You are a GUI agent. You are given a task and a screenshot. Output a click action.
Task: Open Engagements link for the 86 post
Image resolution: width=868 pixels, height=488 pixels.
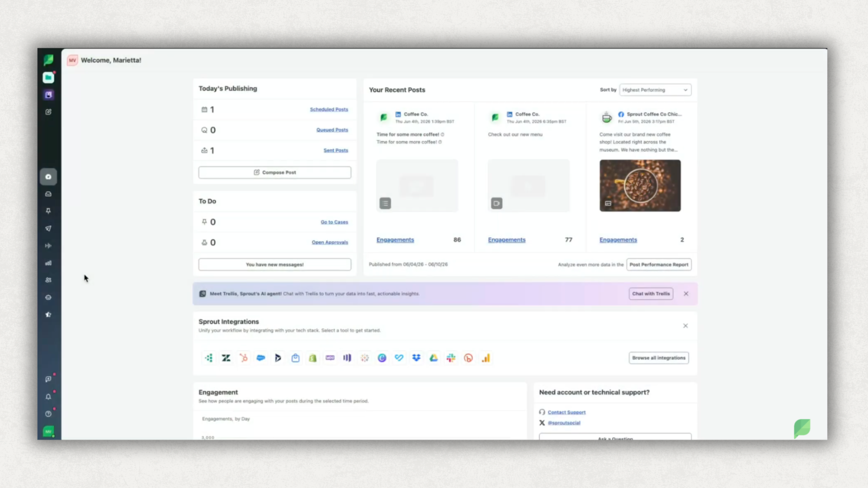click(395, 240)
